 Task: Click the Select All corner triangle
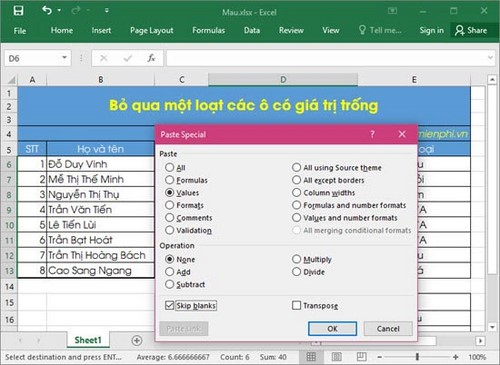(12, 80)
